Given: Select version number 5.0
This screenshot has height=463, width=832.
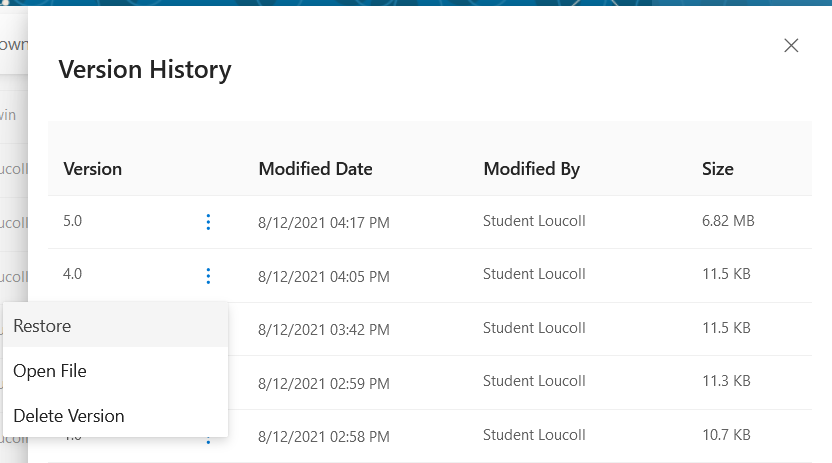Looking at the screenshot, I should 73,221.
